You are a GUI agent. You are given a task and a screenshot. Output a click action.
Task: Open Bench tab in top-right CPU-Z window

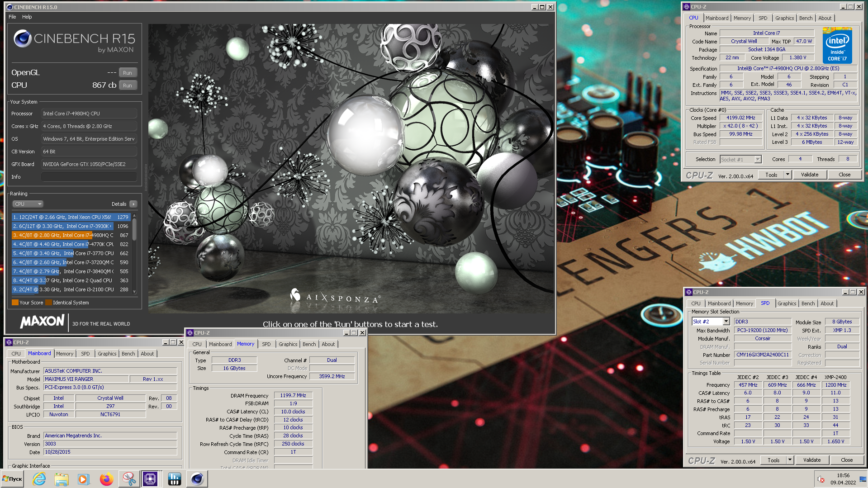click(806, 18)
